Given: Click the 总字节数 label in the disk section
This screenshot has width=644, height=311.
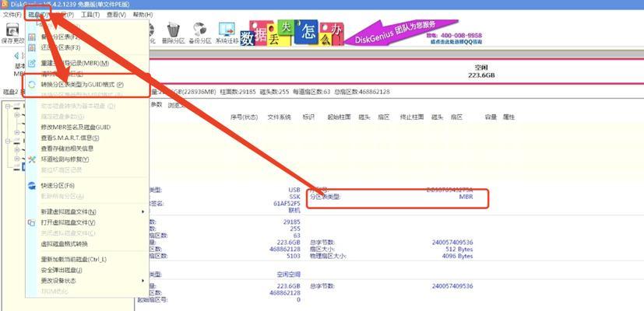Looking at the screenshot, I should coord(323,243).
